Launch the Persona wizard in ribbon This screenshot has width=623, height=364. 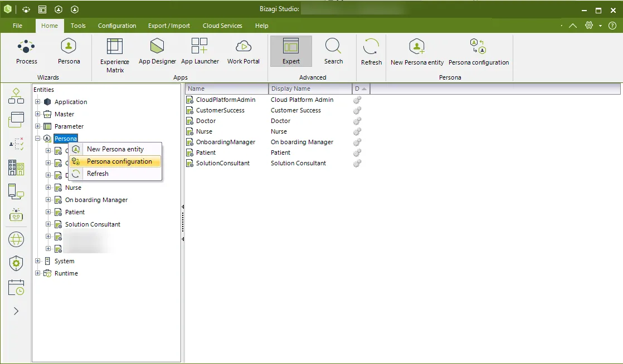click(69, 52)
